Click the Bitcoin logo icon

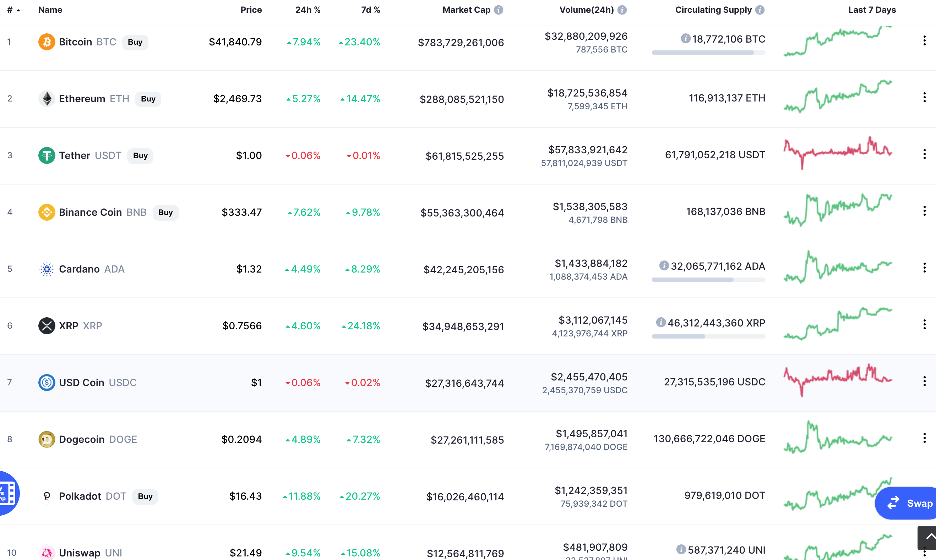tap(47, 42)
